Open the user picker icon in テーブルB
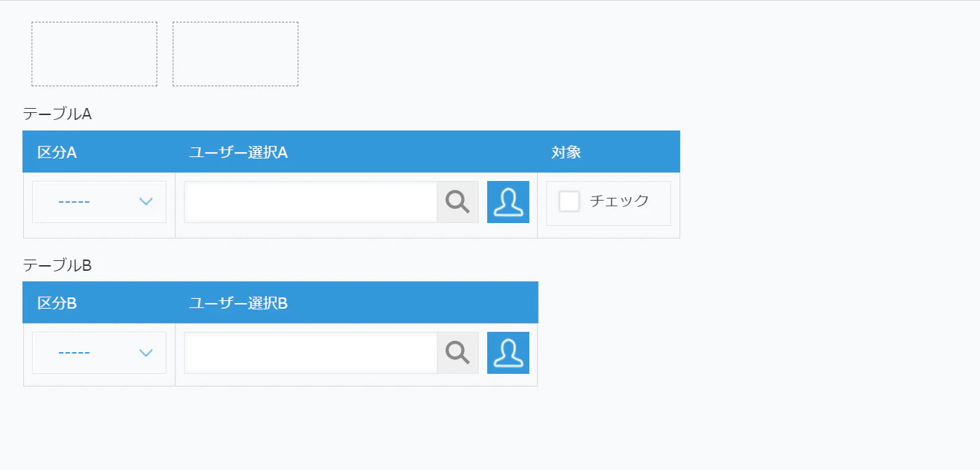Image resolution: width=980 pixels, height=470 pixels. coord(508,353)
